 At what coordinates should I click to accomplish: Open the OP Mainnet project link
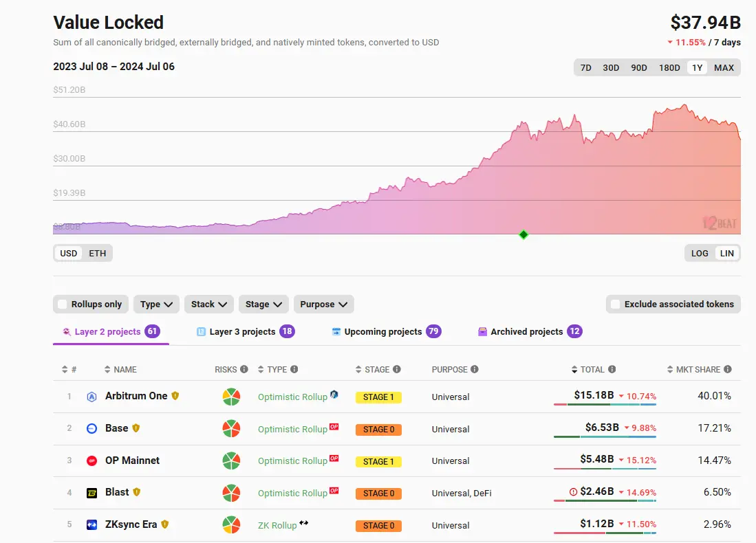point(132,461)
